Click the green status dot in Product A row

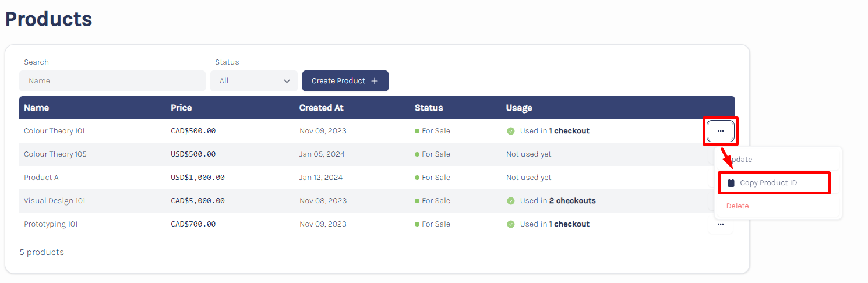[x=417, y=178]
